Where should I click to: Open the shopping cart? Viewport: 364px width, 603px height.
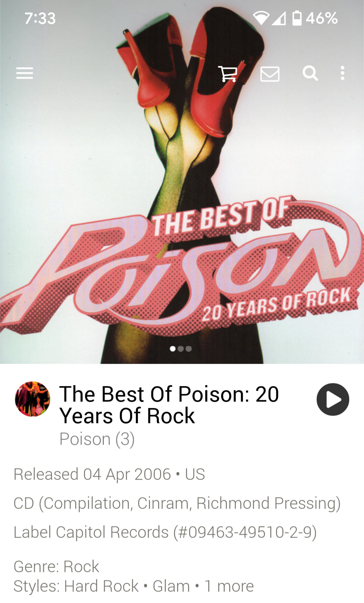228,73
